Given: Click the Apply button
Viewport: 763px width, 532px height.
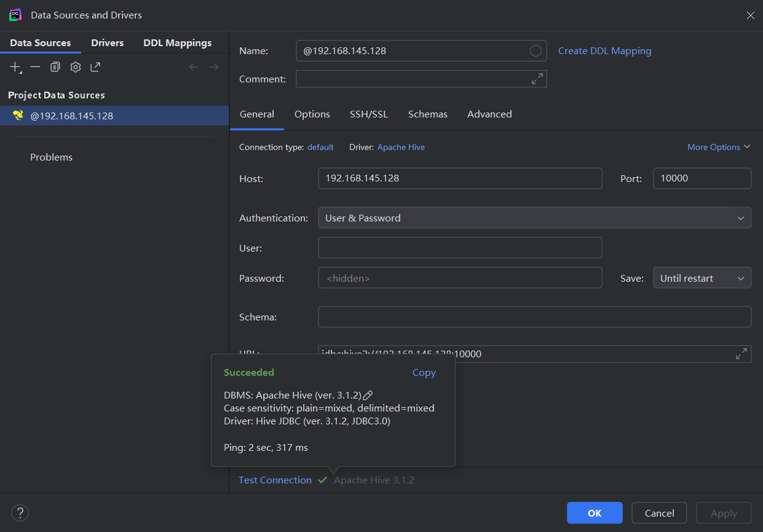Looking at the screenshot, I should coord(724,513).
